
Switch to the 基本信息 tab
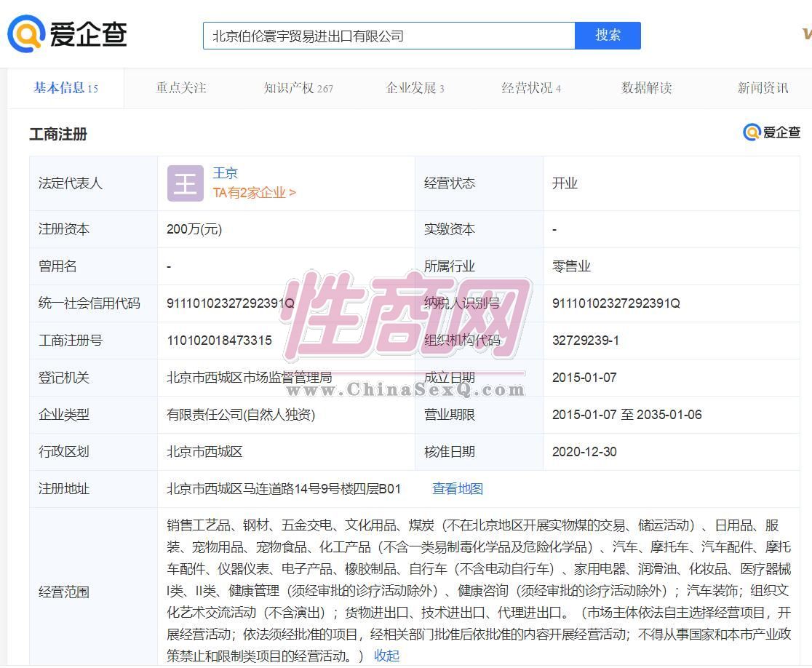pos(65,88)
